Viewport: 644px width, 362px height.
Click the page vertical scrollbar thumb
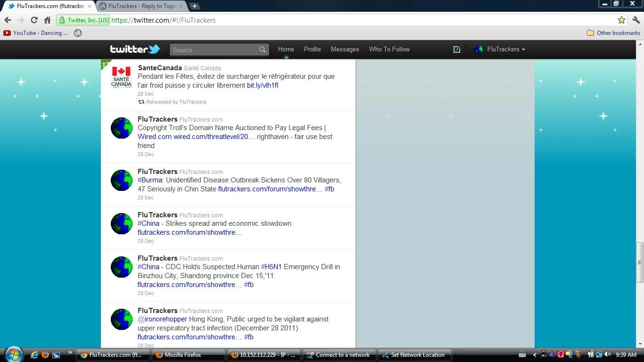(x=640, y=262)
